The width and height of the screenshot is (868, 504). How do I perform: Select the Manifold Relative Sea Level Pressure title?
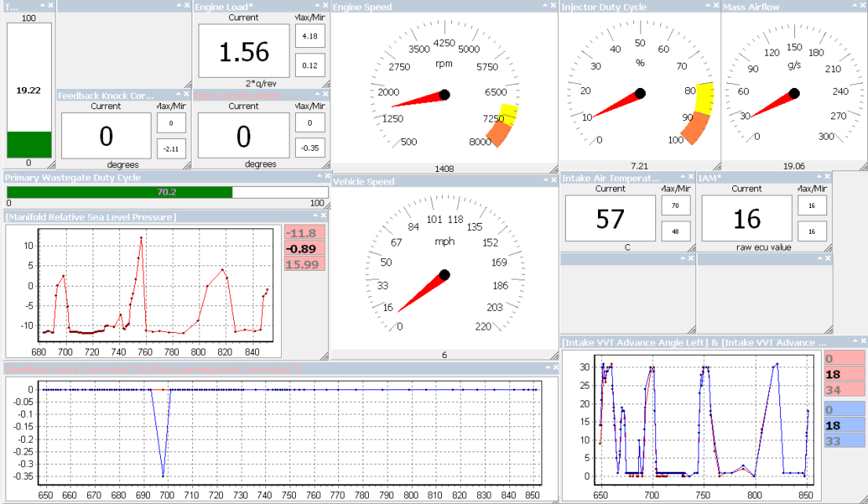pyautogui.click(x=90, y=217)
